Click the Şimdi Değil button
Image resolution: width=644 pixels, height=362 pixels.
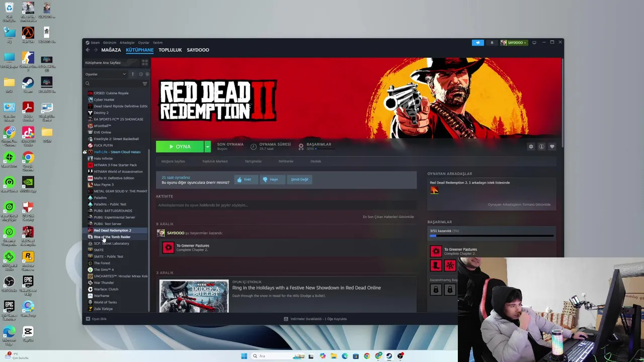(x=299, y=179)
